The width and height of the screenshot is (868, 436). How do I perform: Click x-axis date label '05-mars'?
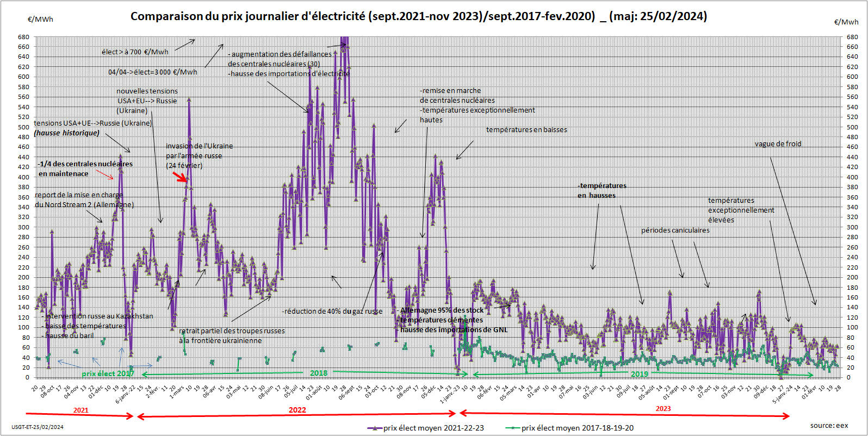[x=507, y=392]
